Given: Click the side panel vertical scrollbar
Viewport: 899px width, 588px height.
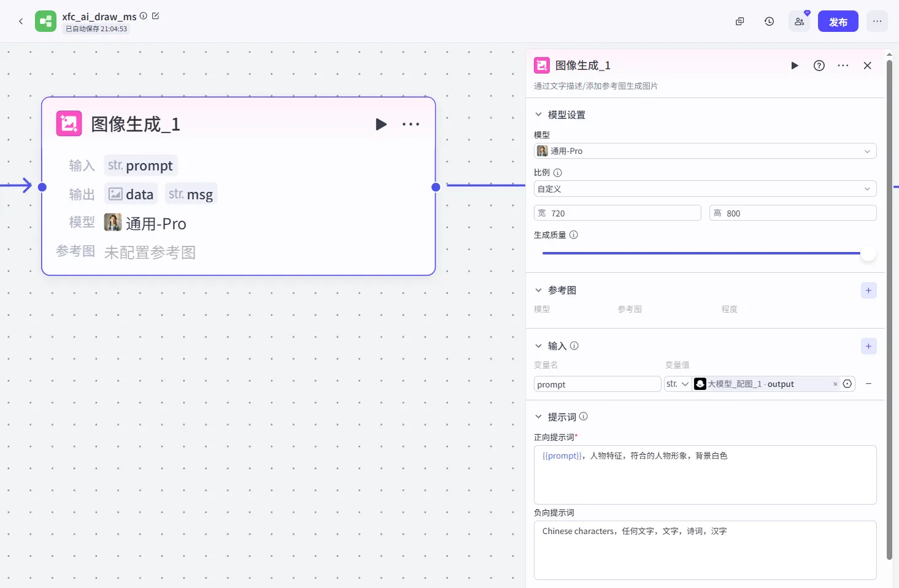Looking at the screenshot, I should (889, 310).
